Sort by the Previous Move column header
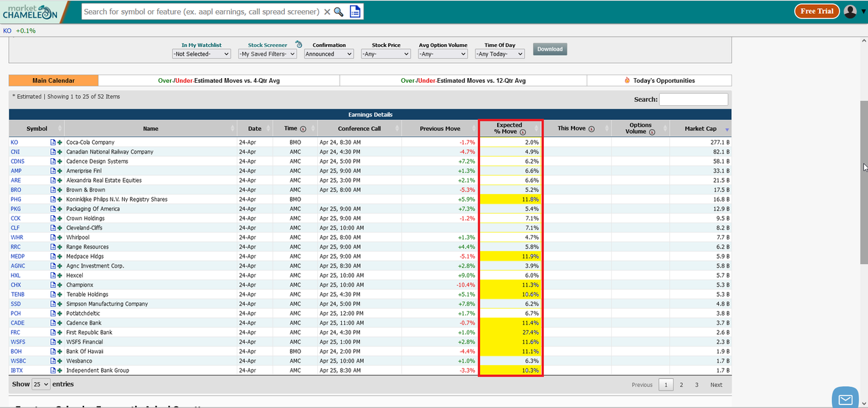The height and width of the screenshot is (408, 868). pyautogui.click(x=440, y=128)
